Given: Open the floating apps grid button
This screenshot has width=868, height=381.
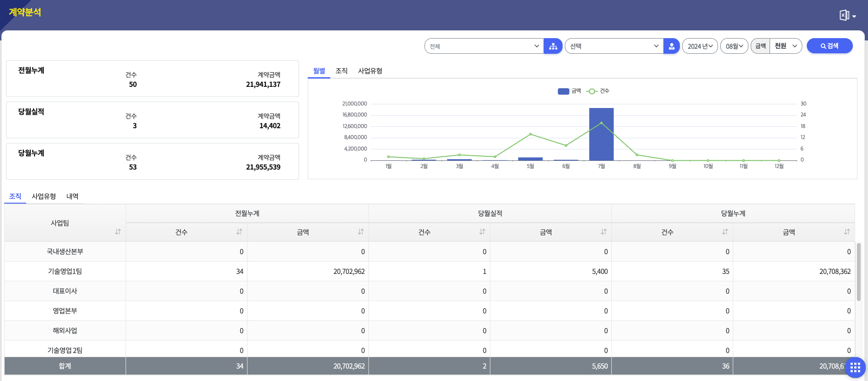Looking at the screenshot, I should (855, 367).
